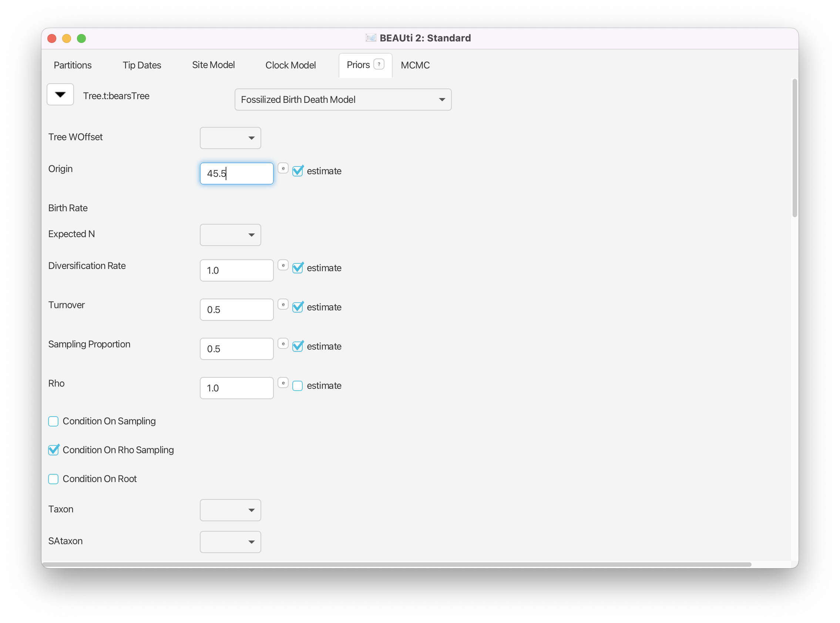This screenshot has height=623, width=840.
Task: Go to the MCMC tab
Action: [x=415, y=65]
